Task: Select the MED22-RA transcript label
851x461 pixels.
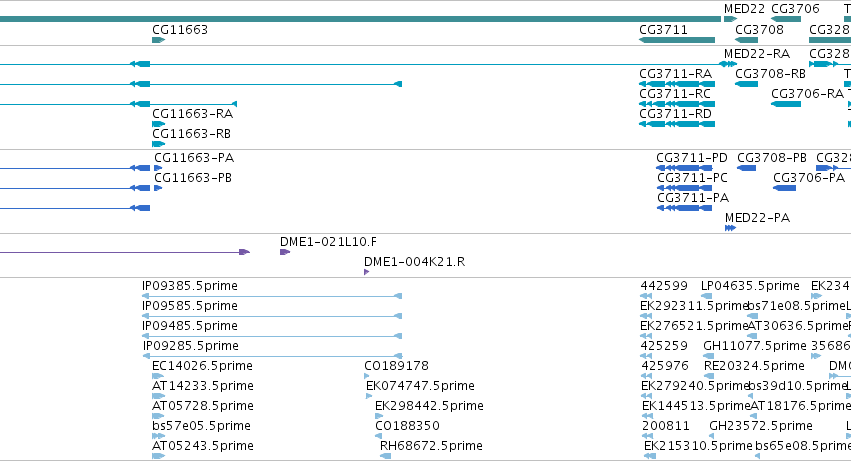Action: coord(757,54)
